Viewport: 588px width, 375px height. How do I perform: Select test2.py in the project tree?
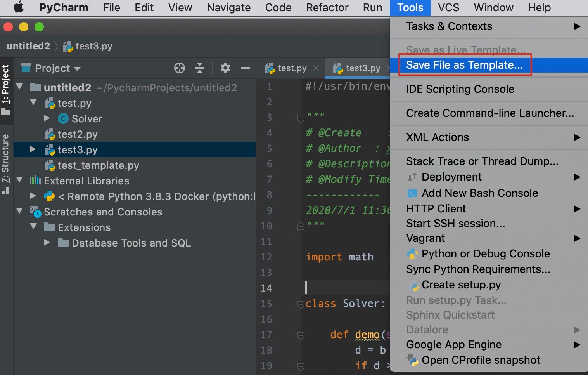(x=78, y=135)
